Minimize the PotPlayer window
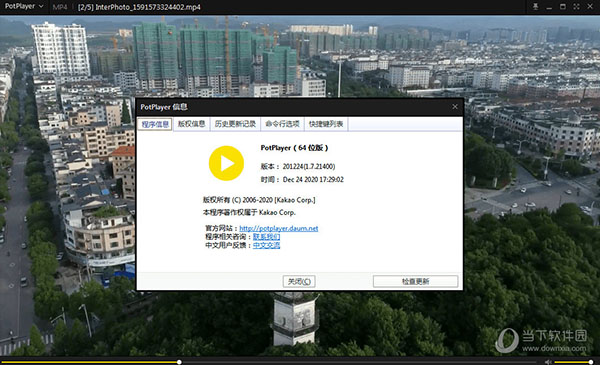Screen dimensions: 600x365 [x=549, y=7]
